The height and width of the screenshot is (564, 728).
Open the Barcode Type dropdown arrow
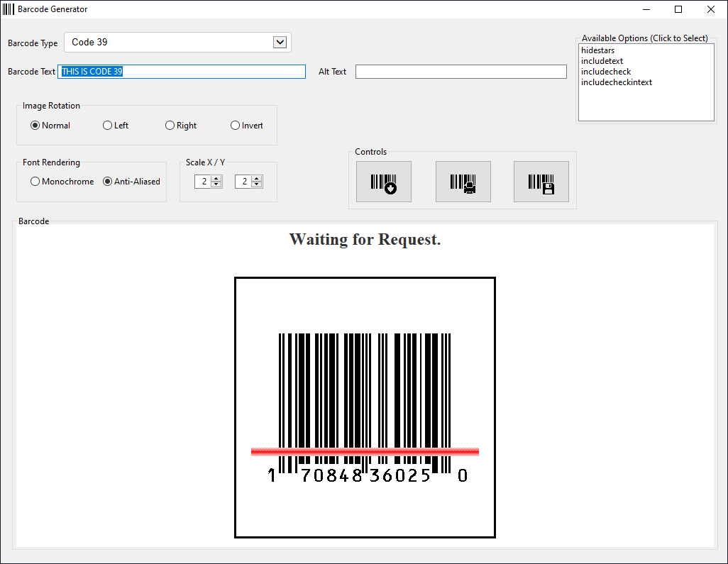tap(280, 43)
